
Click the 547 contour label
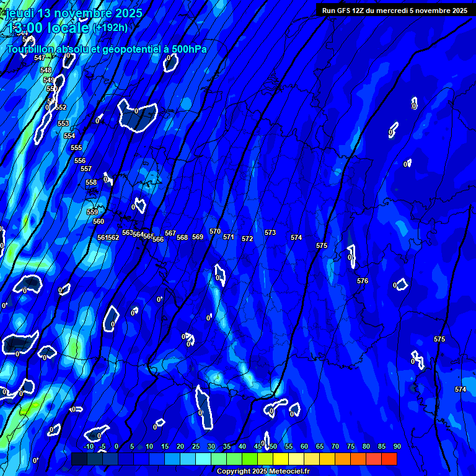point(40,58)
